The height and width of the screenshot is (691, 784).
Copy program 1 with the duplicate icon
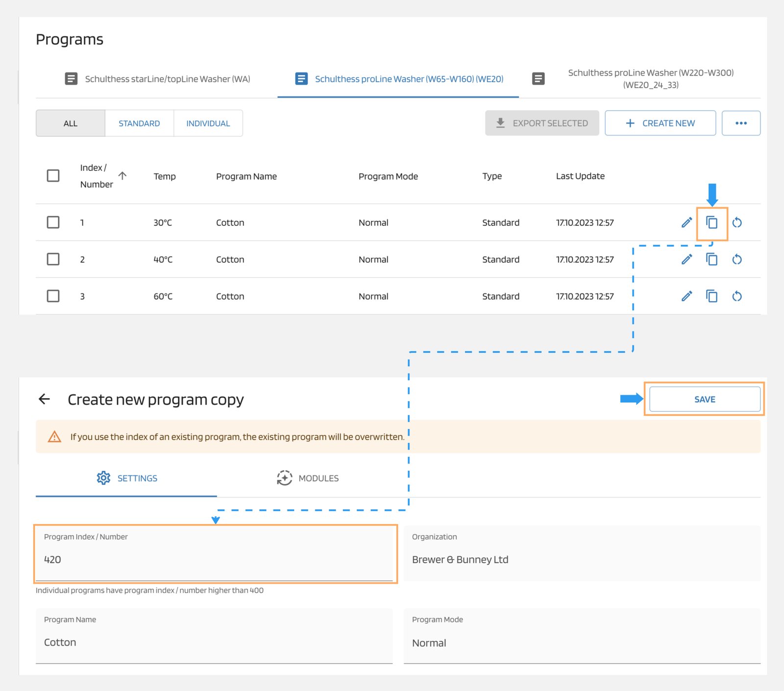(711, 223)
